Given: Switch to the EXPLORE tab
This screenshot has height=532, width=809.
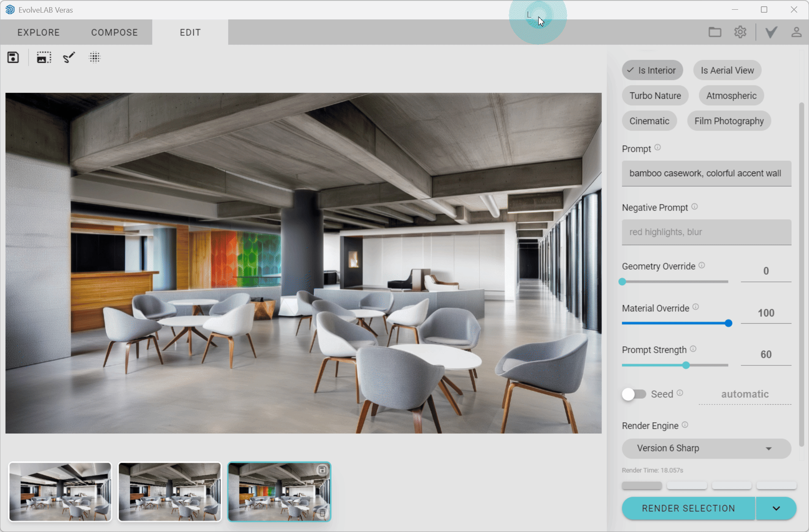Looking at the screenshot, I should pos(38,32).
